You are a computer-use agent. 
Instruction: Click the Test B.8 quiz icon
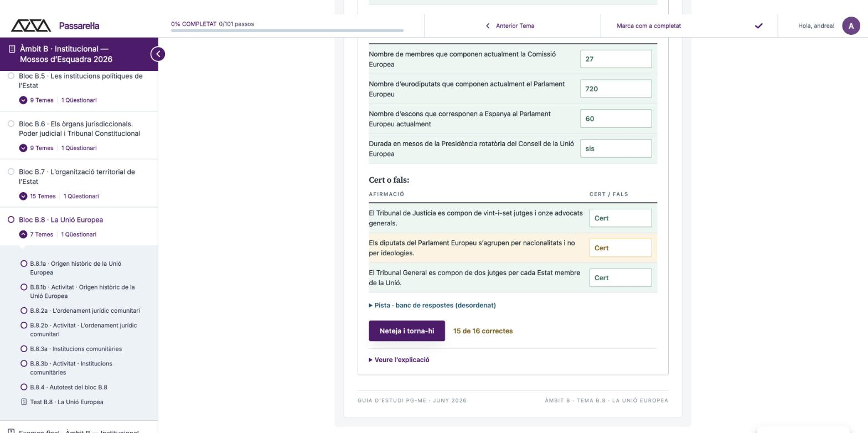coord(24,402)
